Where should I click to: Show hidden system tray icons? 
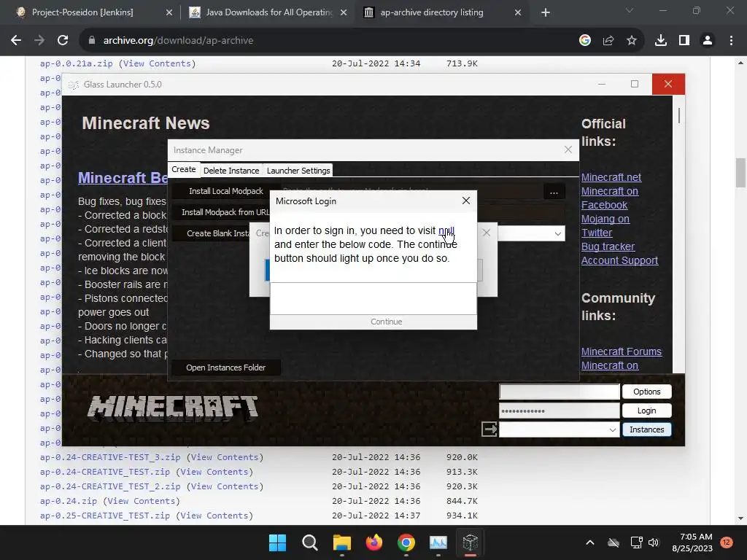tap(589, 542)
